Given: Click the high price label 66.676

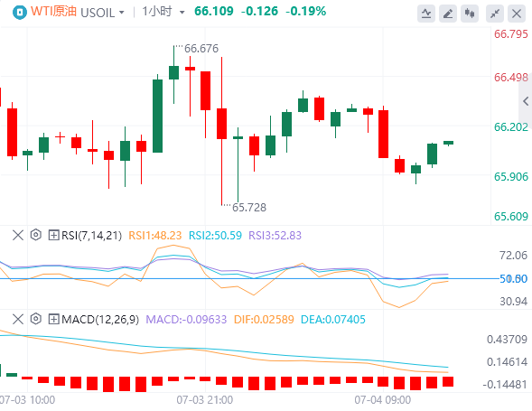Looking at the screenshot, I should tap(201, 49).
